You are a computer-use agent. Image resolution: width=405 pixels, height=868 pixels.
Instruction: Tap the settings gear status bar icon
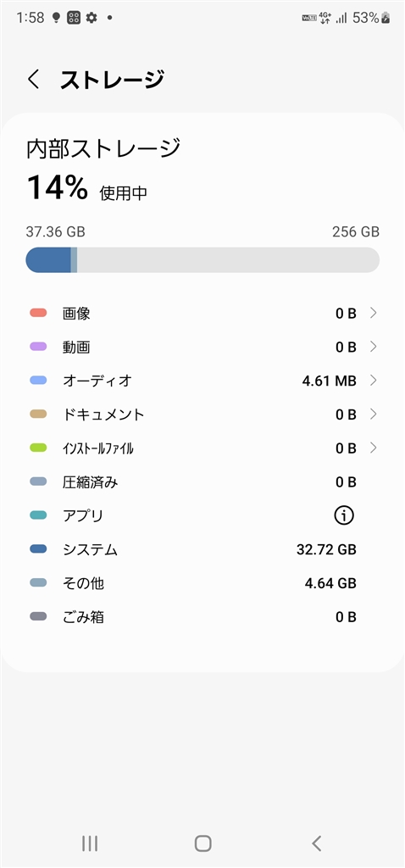pos(92,18)
